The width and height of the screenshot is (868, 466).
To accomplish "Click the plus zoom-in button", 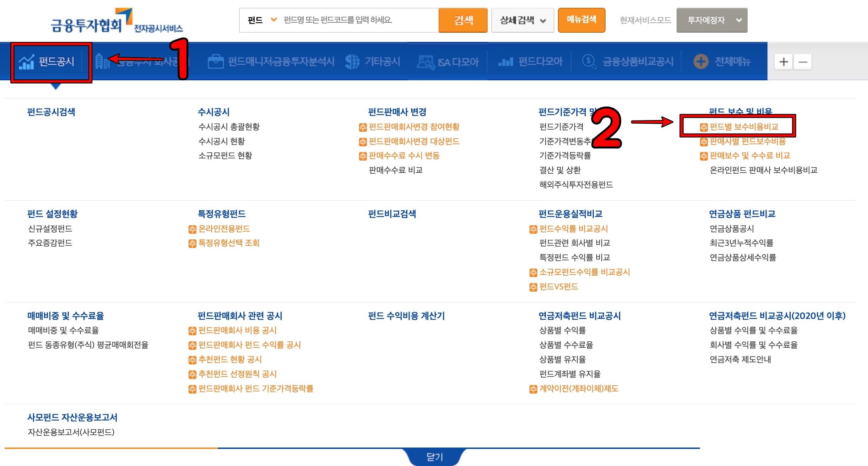I will 783,62.
